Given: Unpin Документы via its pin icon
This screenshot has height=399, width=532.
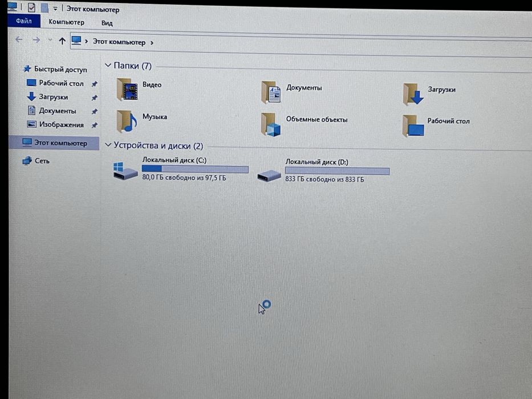Looking at the screenshot, I should tap(94, 111).
